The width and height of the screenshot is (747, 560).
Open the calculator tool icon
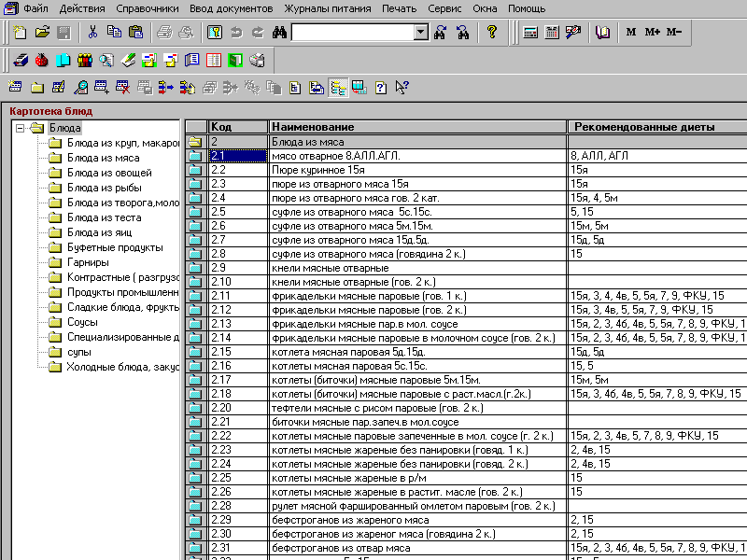(x=530, y=33)
